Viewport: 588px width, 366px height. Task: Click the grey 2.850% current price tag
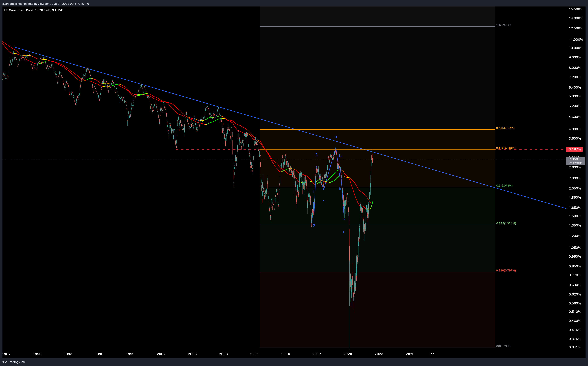(575, 159)
